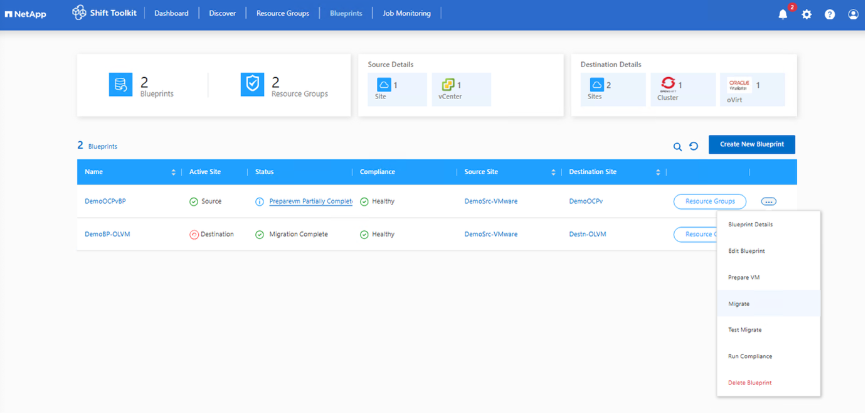Sort by Source Site column arrows
This screenshot has width=868, height=414.
click(553, 172)
